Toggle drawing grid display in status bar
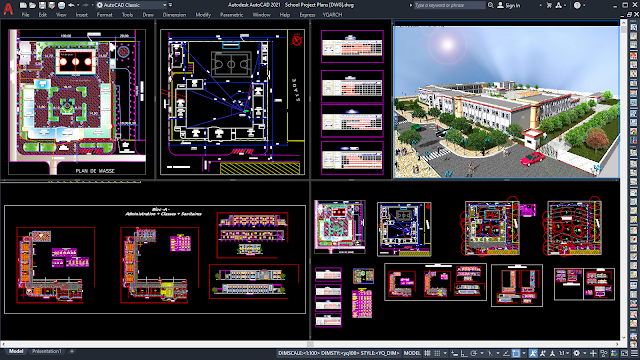Image resolution: width=640 pixels, height=360 pixels. click(x=427, y=353)
